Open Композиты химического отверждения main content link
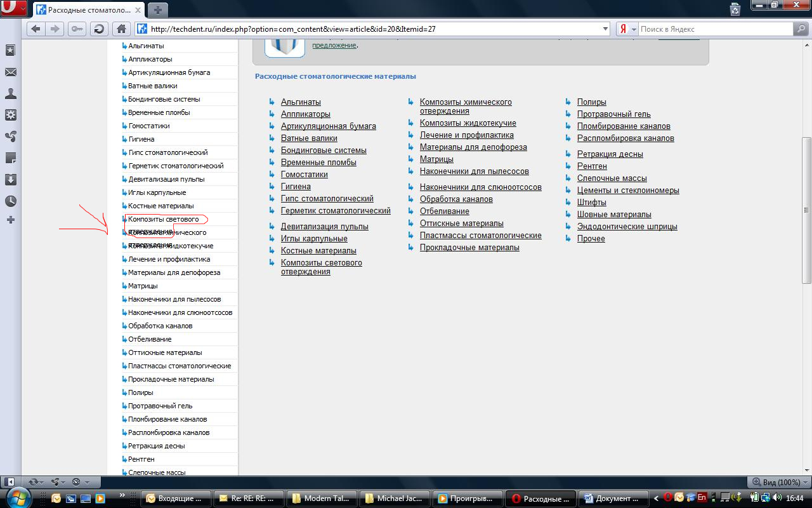The image size is (812, 508). pyautogui.click(x=466, y=107)
